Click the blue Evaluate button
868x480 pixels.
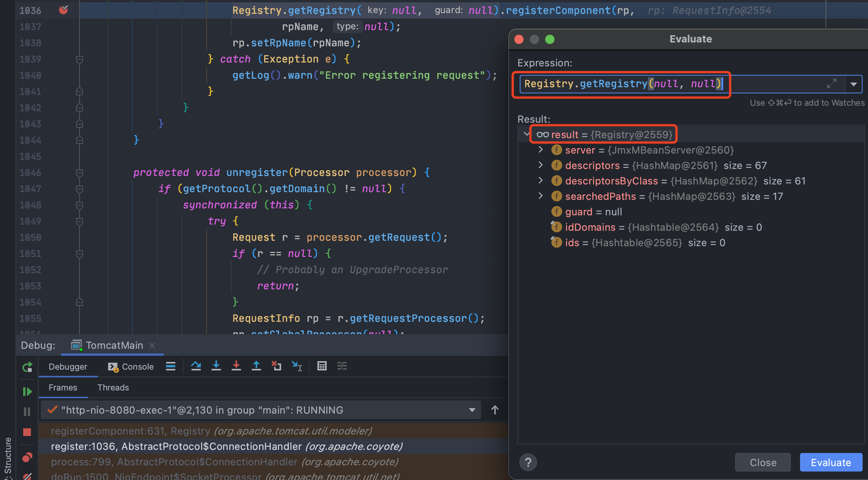831,462
